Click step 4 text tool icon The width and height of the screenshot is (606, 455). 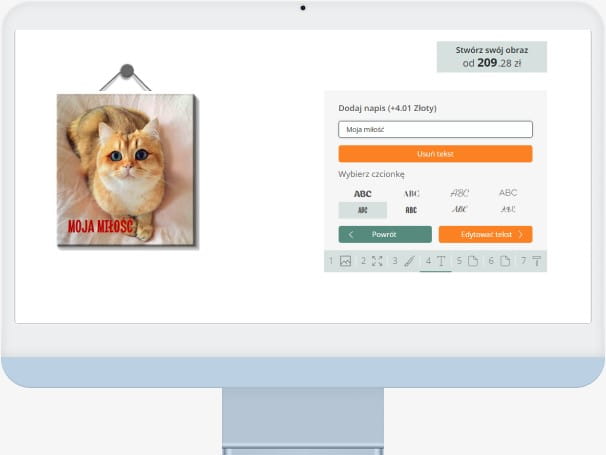[x=441, y=261]
